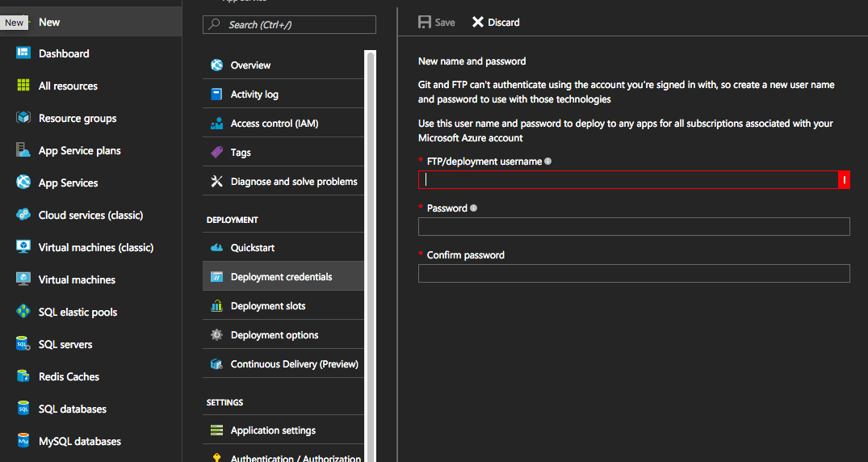Open Access control (IAM)
The height and width of the screenshot is (462, 868).
(283, 123)
